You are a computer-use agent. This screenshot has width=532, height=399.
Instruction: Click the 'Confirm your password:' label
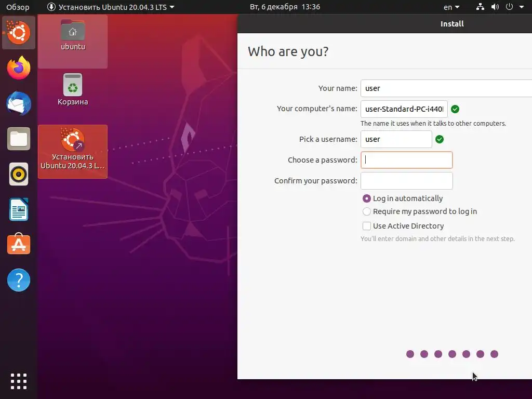pos(315,180)
